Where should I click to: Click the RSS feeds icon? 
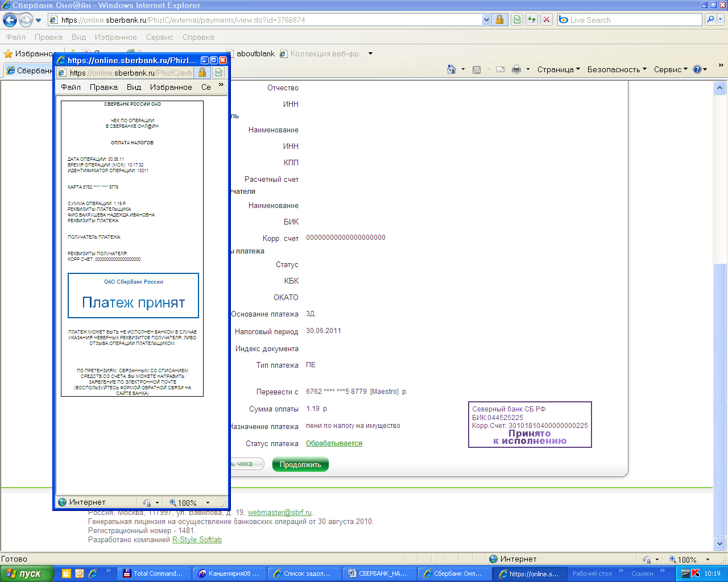tap(477, 69)
